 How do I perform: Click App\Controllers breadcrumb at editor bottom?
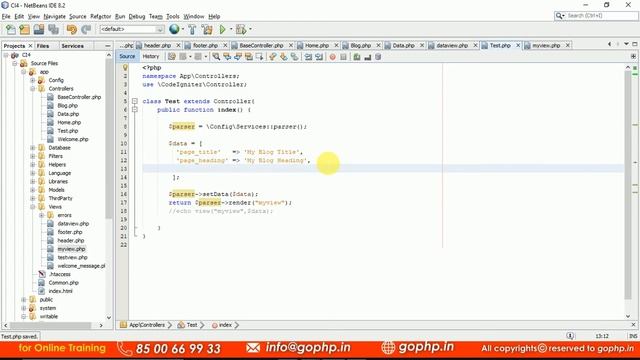(x=147, y=325)
